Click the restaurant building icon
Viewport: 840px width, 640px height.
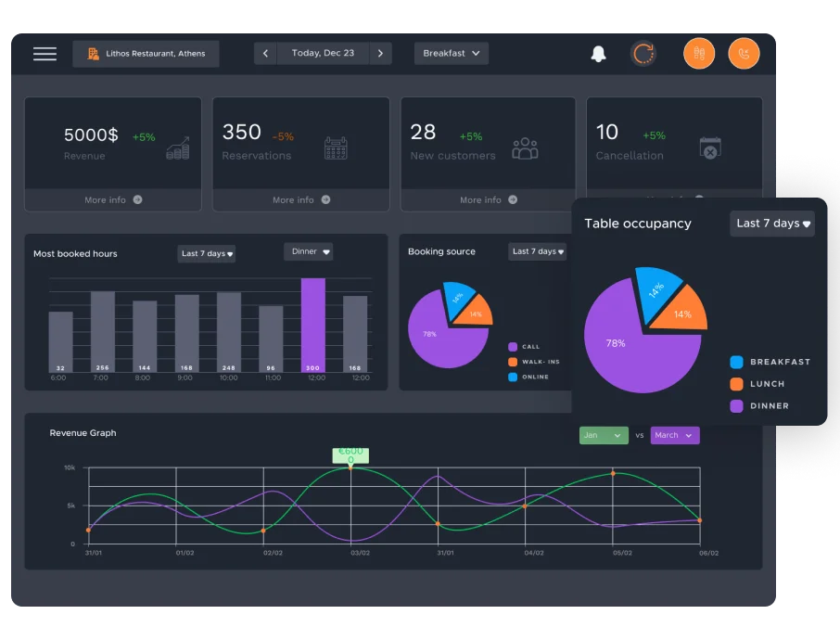(x=94, y=54)
